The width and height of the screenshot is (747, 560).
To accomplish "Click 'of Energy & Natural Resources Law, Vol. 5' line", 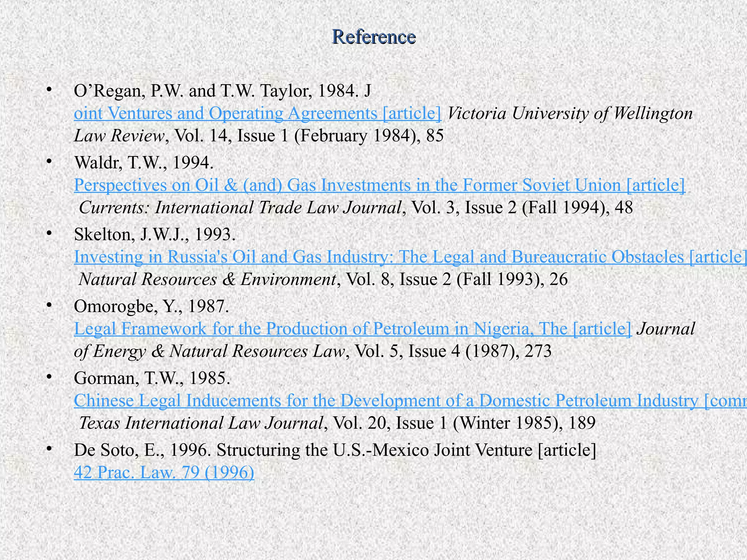I will (x=313, y=351).
